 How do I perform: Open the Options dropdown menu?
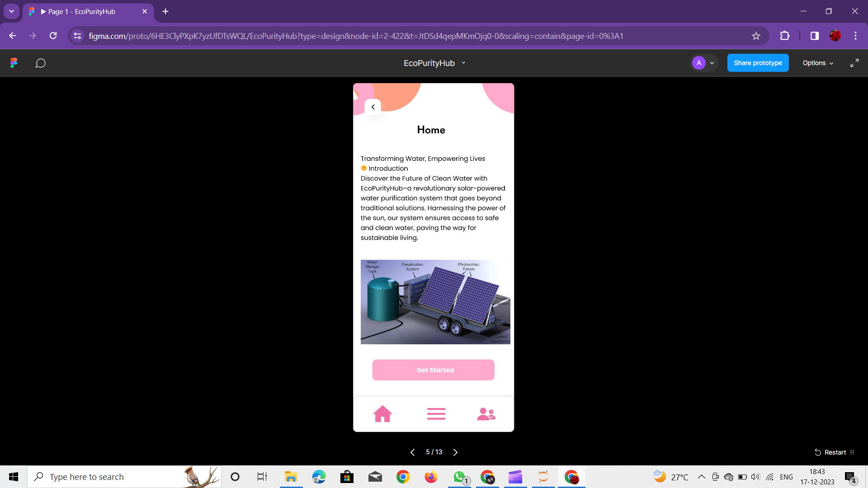(x=817, y=63)
